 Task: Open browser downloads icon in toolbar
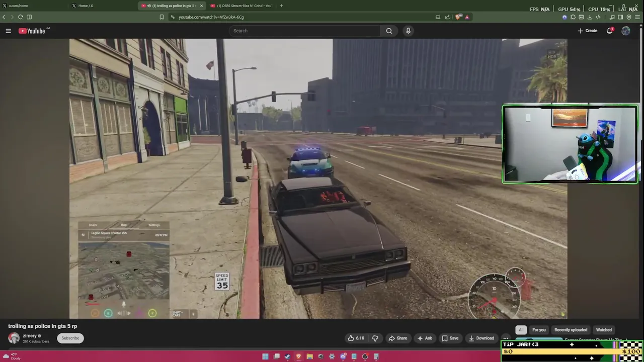589,17
